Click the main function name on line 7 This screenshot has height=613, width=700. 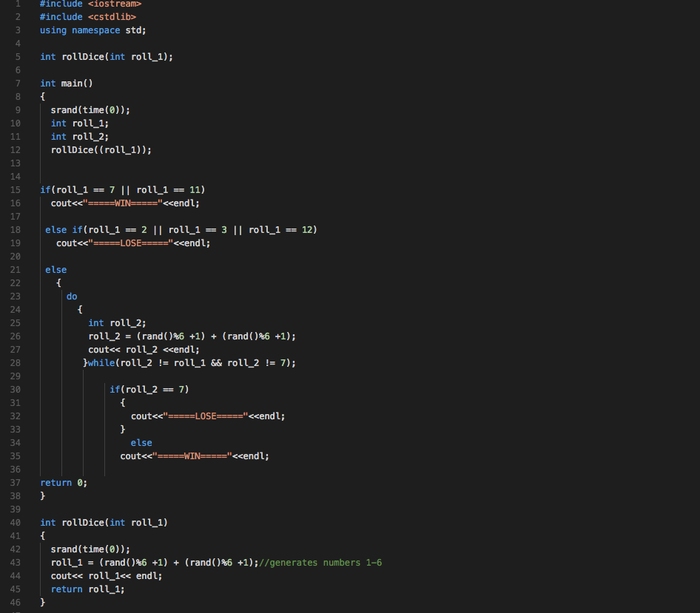click(73, 83)
